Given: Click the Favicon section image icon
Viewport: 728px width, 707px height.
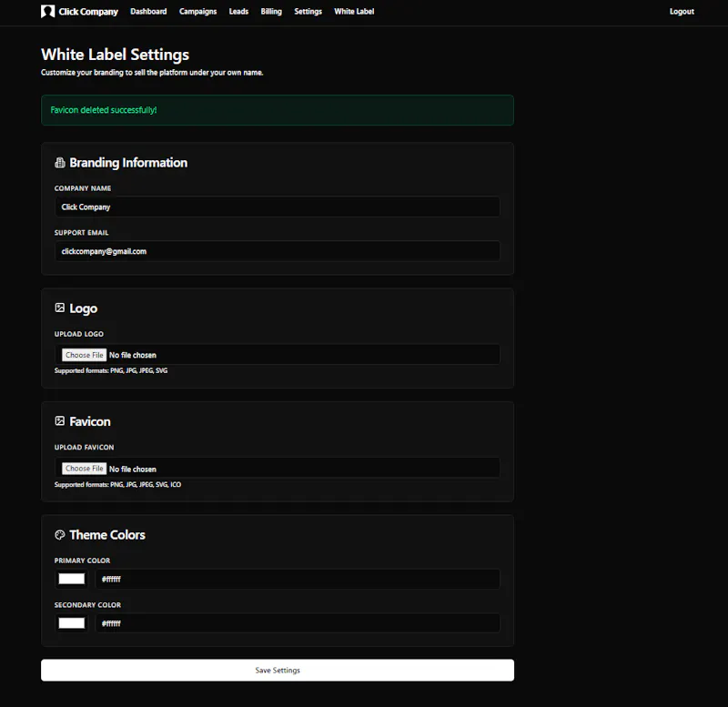Looking at the screenshot, I should click(60, 421).
